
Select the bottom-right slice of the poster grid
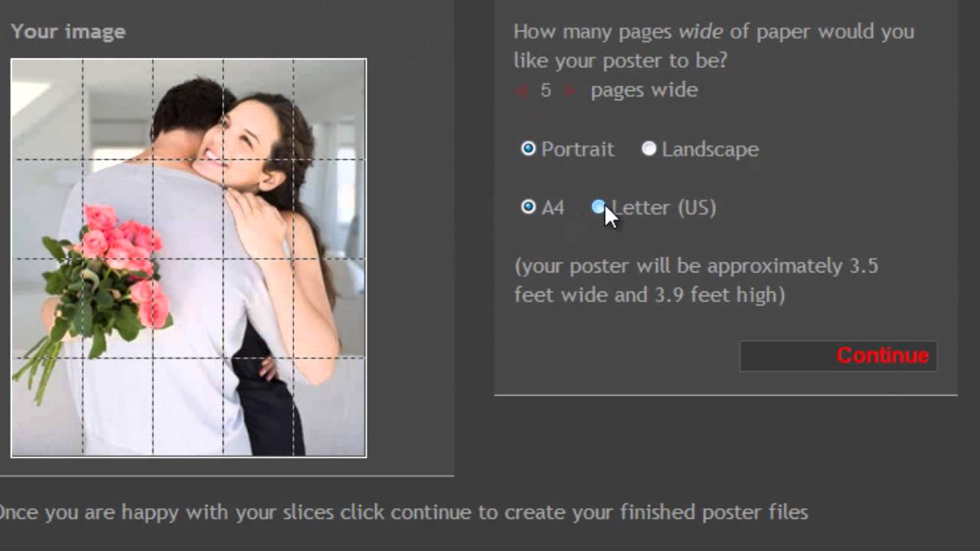(x=329, y=406)
